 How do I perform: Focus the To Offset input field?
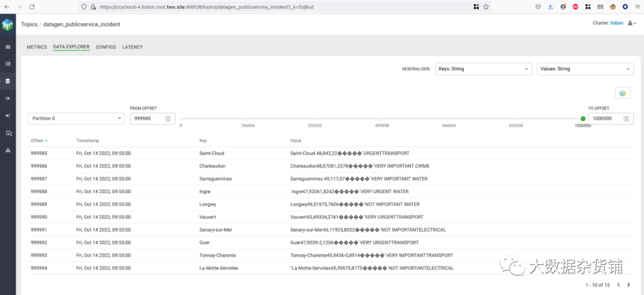pyautogui.click(x=611, y=119)
